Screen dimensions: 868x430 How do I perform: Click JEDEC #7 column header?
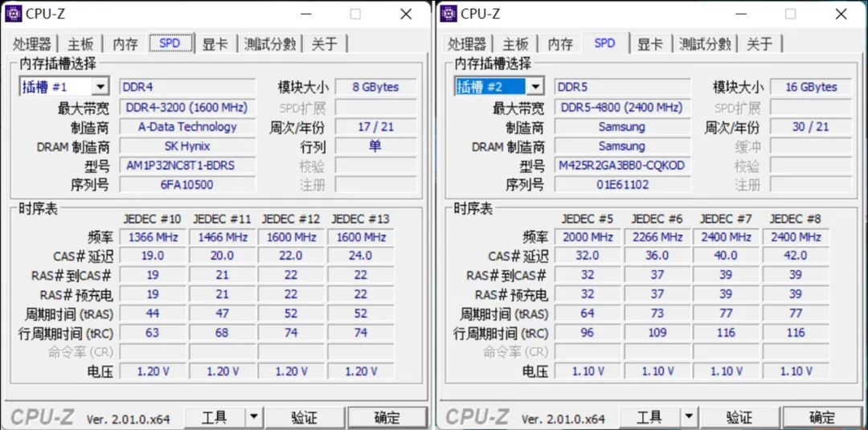coord(726,219)
